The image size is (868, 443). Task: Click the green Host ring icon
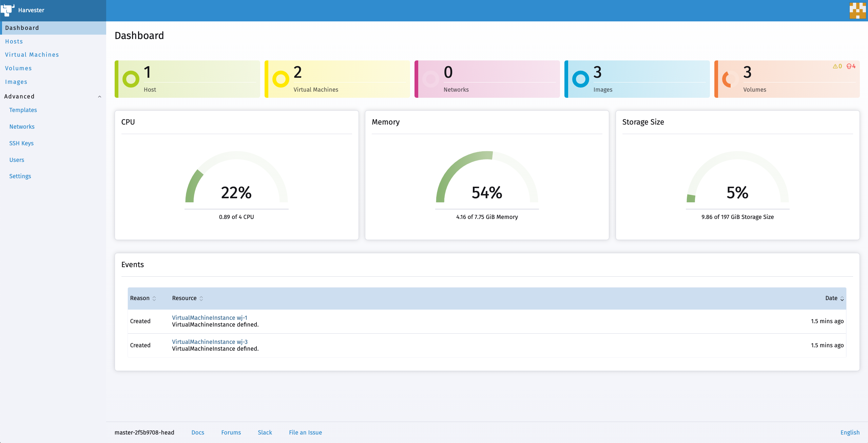pos(131,79)
